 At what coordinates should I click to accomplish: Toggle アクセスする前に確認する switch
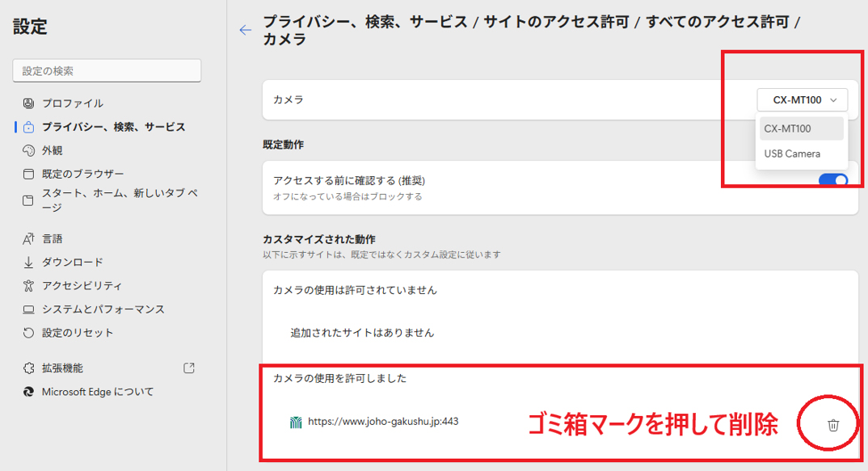[x=833, y=181]
